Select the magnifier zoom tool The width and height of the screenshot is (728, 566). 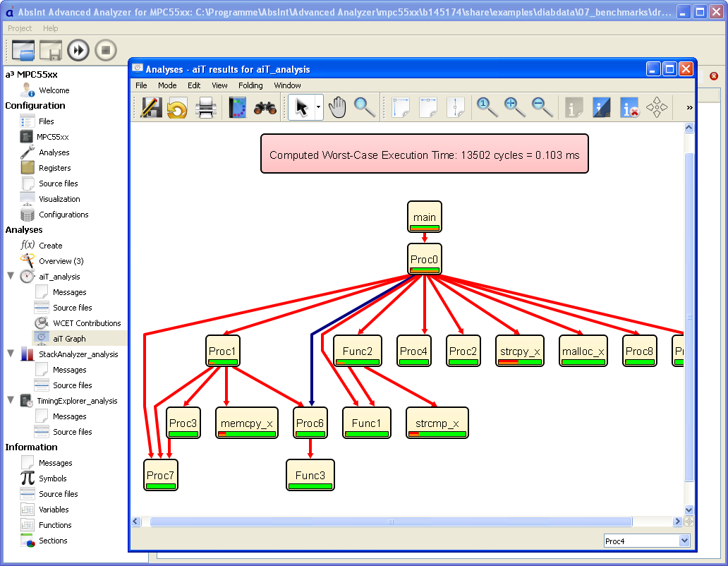click(x=365, y=108)
